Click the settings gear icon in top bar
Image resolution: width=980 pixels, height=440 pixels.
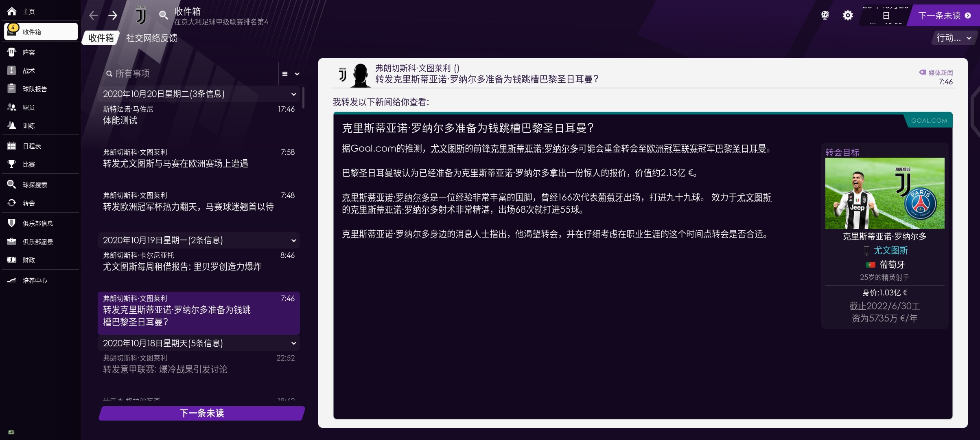pyautogui.click(x=848, y=15)
